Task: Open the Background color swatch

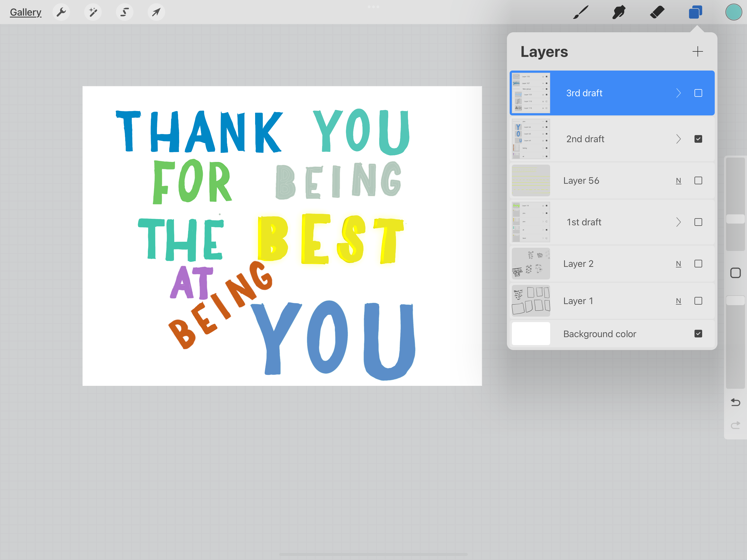Action: click(531, 334)
